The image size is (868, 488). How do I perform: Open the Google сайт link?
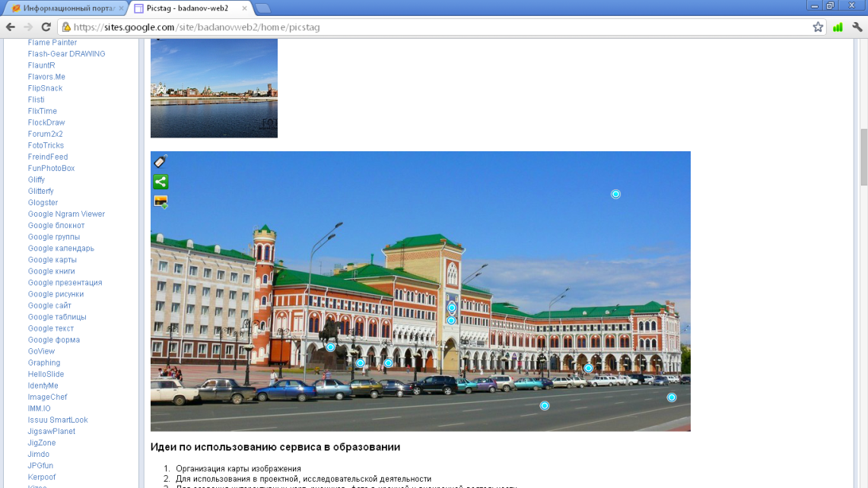(49, 306)
